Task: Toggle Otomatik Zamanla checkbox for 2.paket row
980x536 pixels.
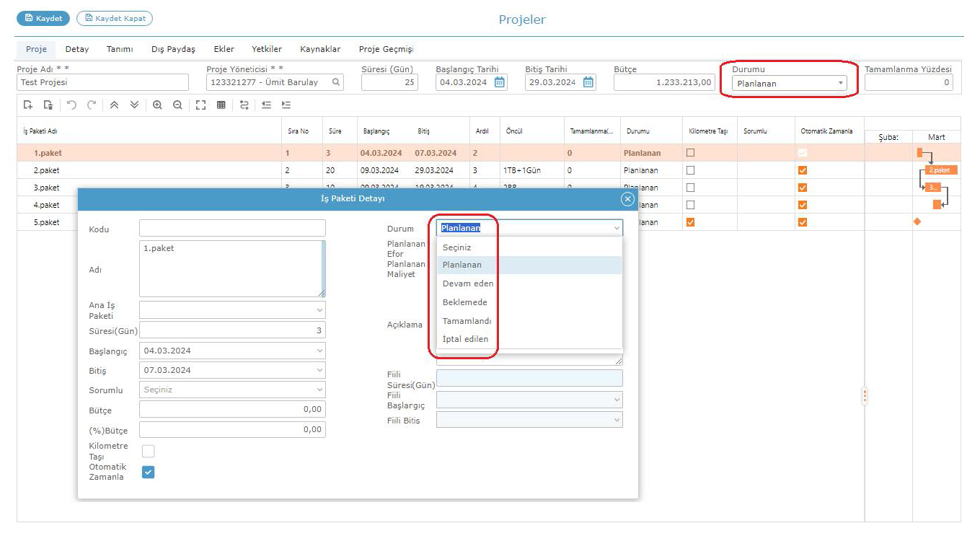Action: coord(803,171)
